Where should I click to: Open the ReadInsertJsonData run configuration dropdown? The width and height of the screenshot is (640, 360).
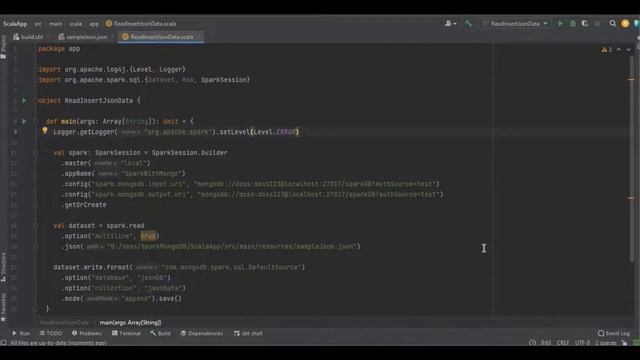(x=515, y=24)
